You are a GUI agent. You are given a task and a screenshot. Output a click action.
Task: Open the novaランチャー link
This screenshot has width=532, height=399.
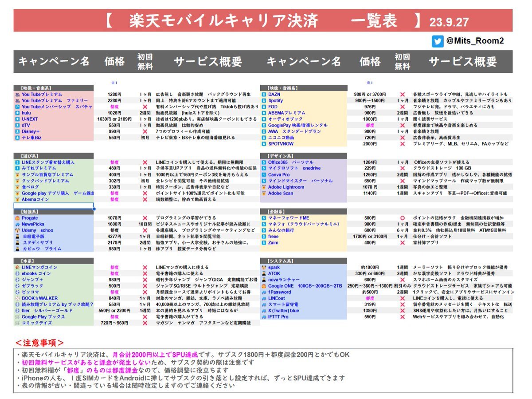pyautogui.click(x=284, y=280)
